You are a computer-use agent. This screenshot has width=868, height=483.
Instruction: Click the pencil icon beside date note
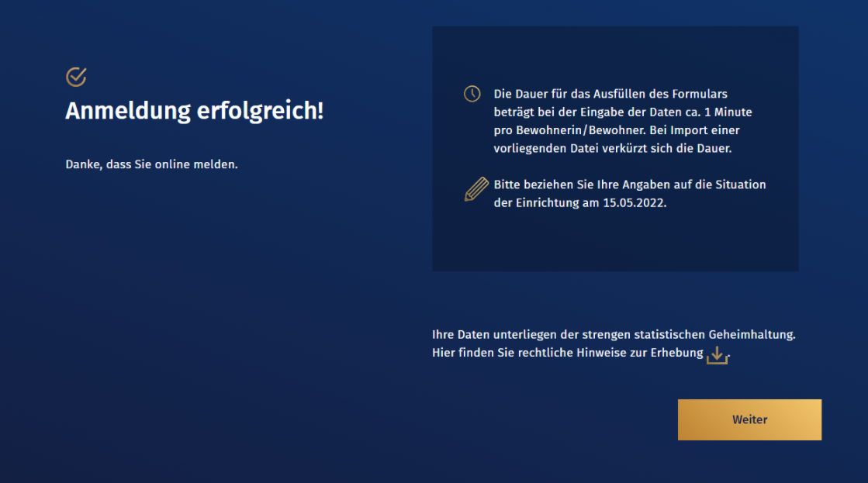tap(475, 190)
